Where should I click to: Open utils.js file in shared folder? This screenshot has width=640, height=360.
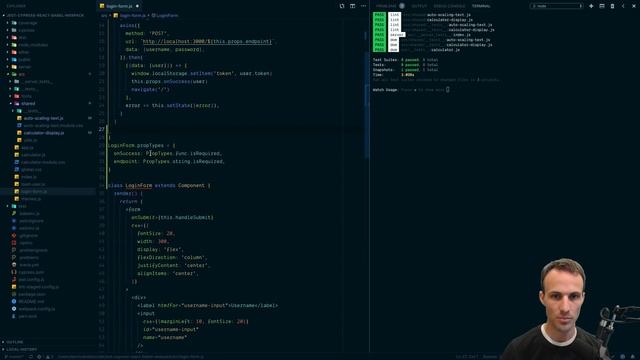click(x=30, y=140)
